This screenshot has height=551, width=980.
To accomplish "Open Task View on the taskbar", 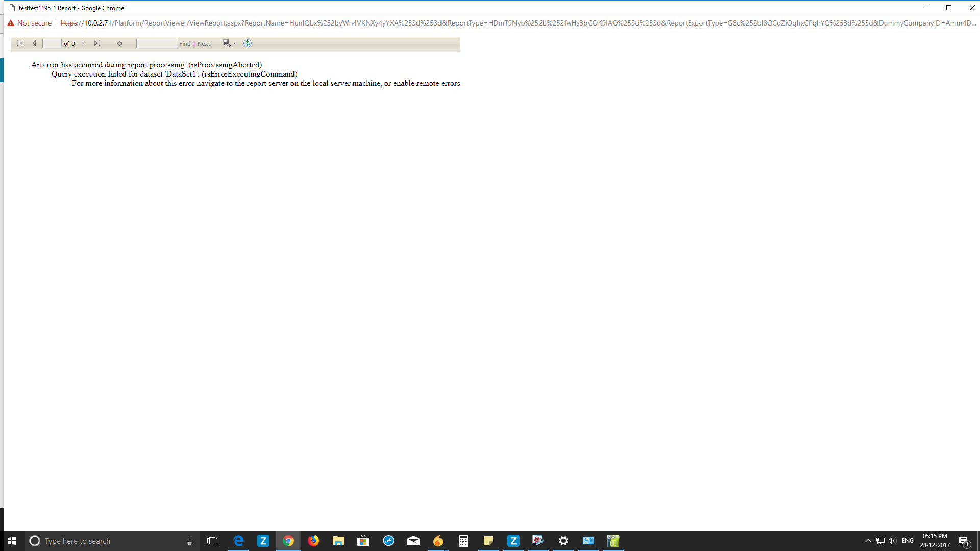I will coord(212,541).
